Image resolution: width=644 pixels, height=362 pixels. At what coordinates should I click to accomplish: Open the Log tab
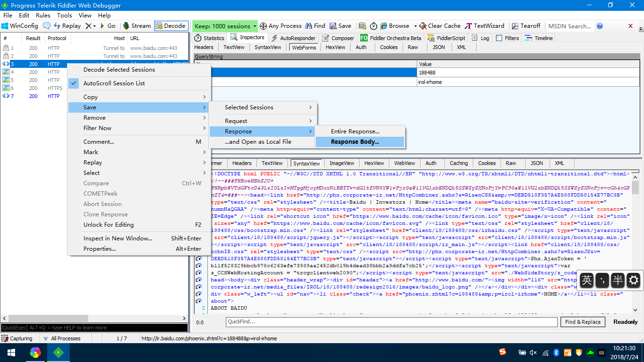(480, 38)
